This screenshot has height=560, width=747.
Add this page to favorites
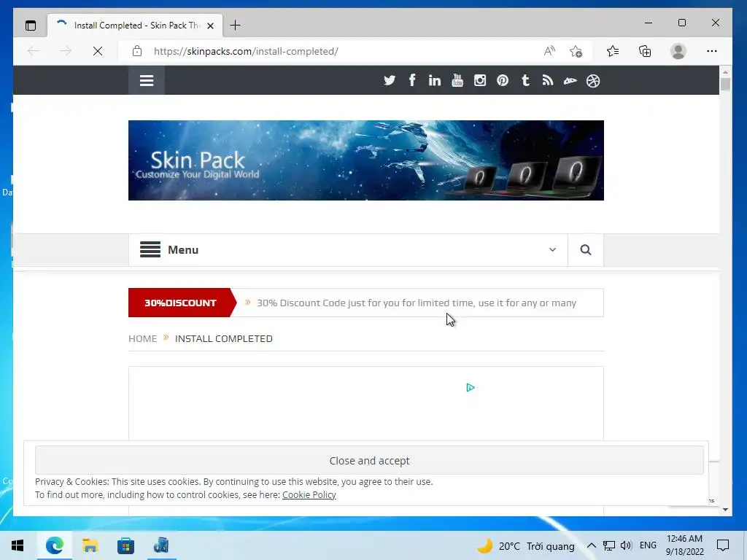[x=576, y=51]
